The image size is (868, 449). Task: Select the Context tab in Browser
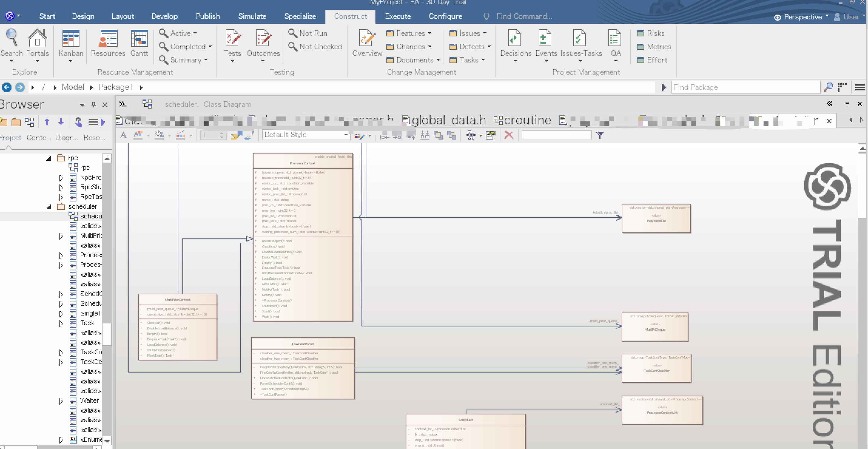click(39, 138)
